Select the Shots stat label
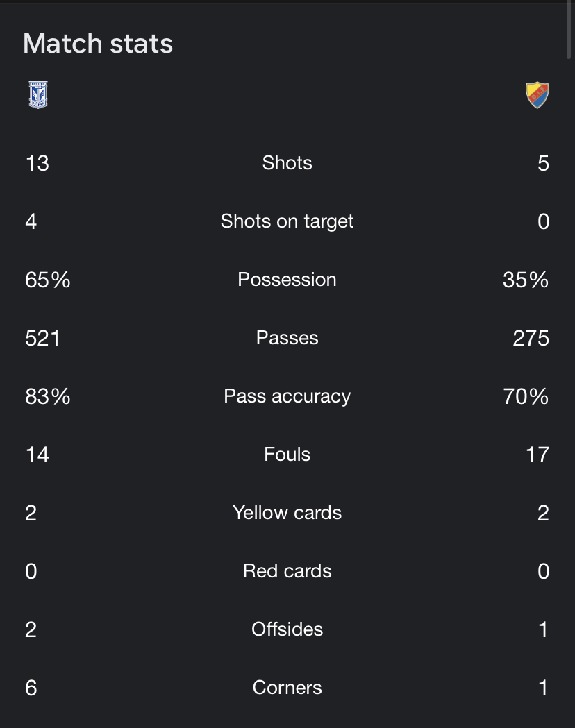Screen dimensions: 575x728 click(x=287, y=163)
